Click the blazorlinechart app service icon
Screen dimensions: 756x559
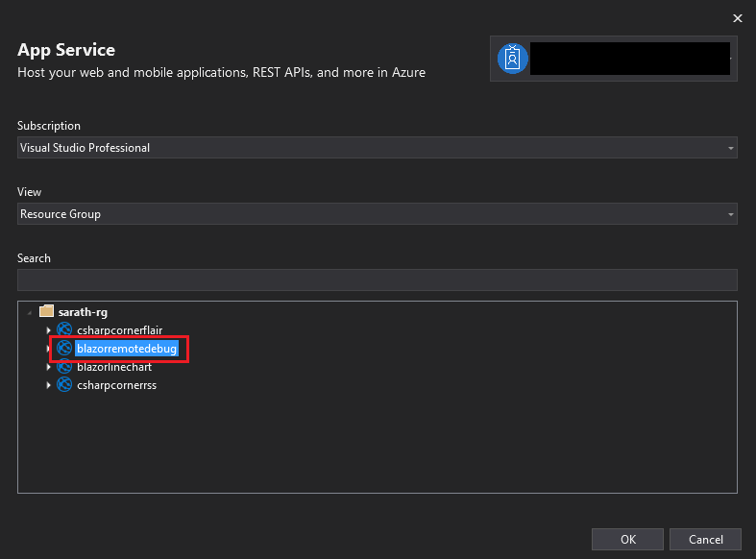[x=65, y=367]
